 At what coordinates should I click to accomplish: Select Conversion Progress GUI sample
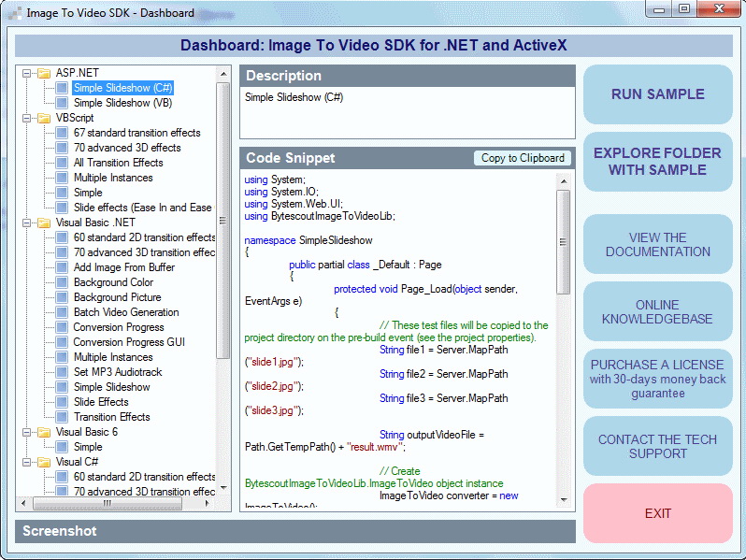tap(129, 342)
